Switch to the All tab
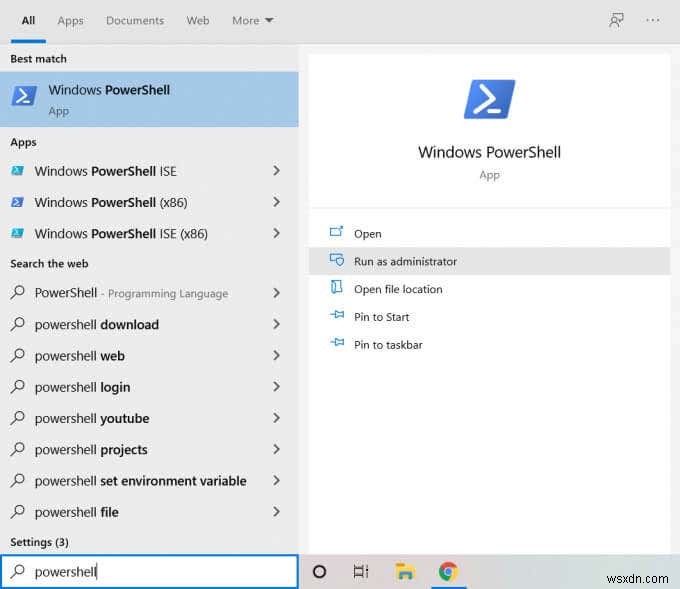This screenshot has width=680, height=589. [x=28, y=20]
